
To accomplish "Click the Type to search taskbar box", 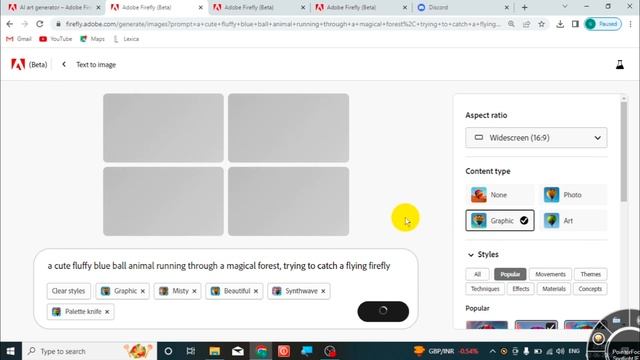I will click(89, 351).
